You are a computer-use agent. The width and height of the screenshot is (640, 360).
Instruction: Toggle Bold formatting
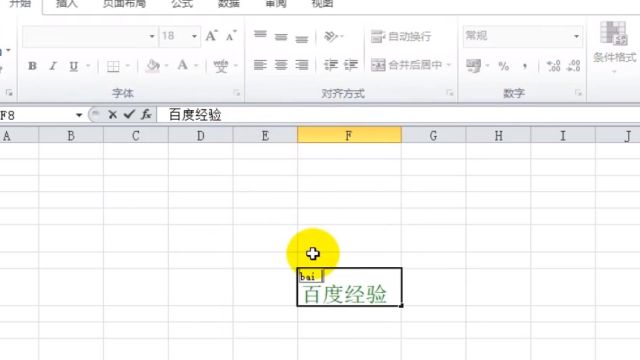tap(32, 66)
